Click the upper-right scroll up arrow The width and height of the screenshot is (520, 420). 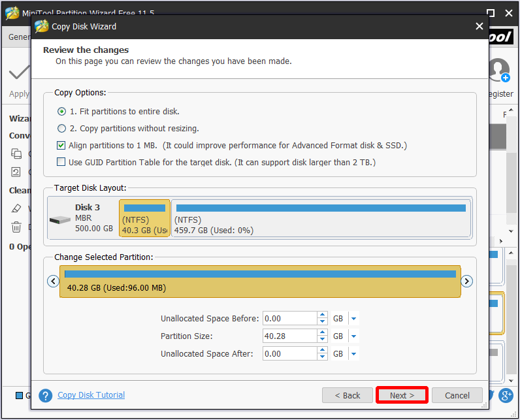point(511,110)
